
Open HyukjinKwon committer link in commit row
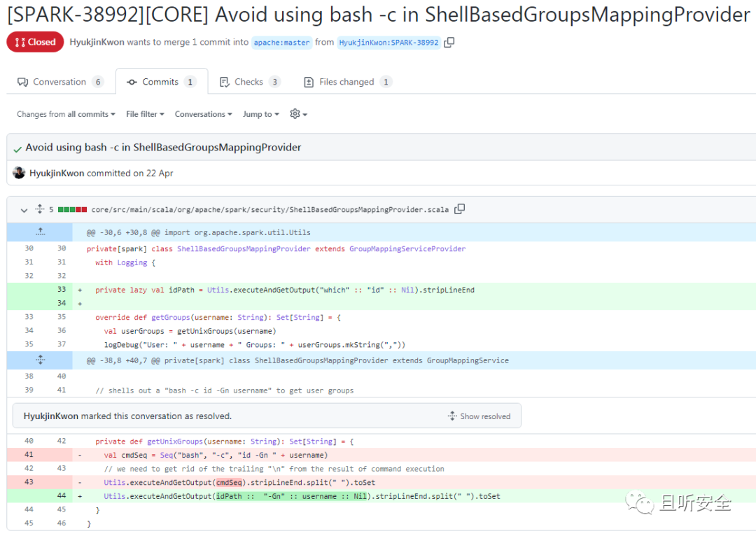tap(57, 173)
